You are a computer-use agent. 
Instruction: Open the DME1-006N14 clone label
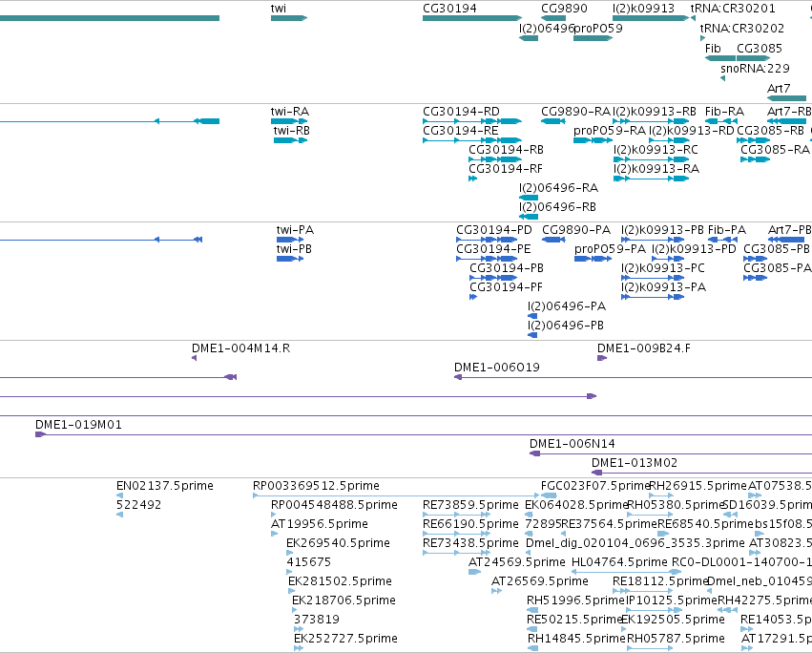572,444
